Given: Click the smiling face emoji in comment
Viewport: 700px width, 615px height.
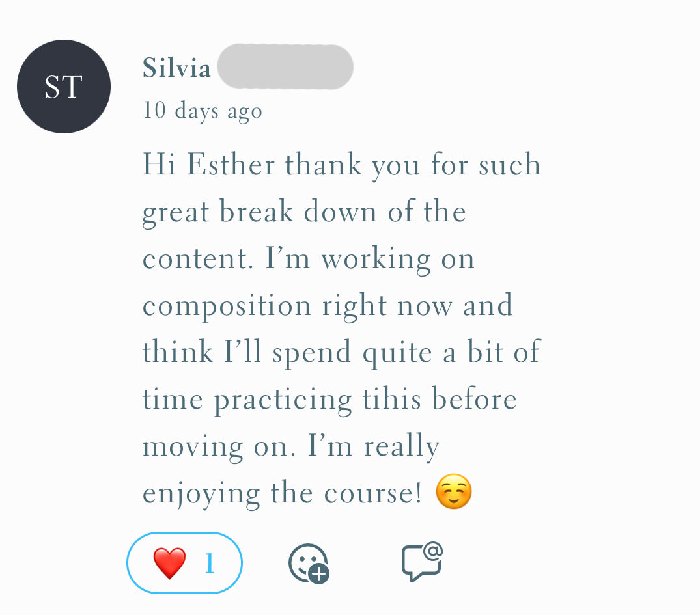Looking at the screenshot, I should 453,493.
